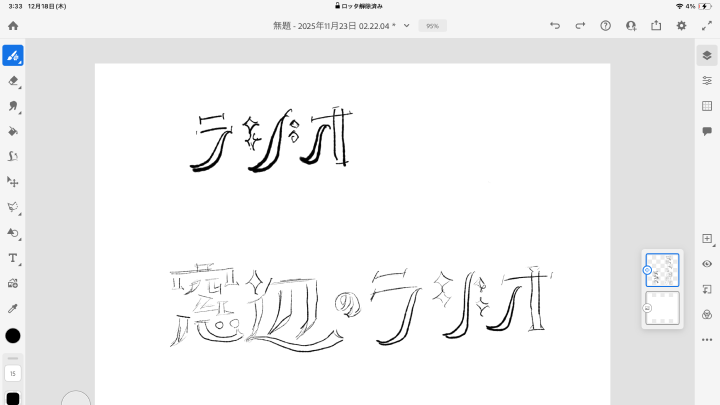This screenshot has height=405, width=720.
Task: Select the Fill paint bucket tool
Action: coord(13,131)
